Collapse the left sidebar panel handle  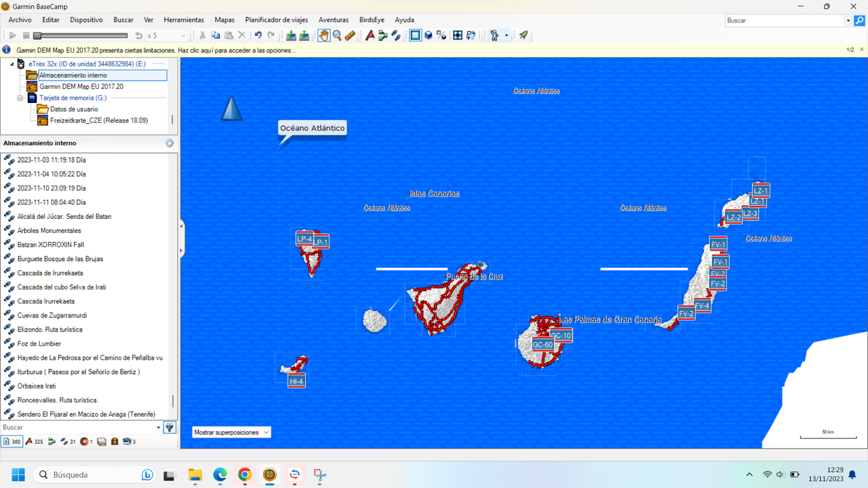[x=182, y=239]
